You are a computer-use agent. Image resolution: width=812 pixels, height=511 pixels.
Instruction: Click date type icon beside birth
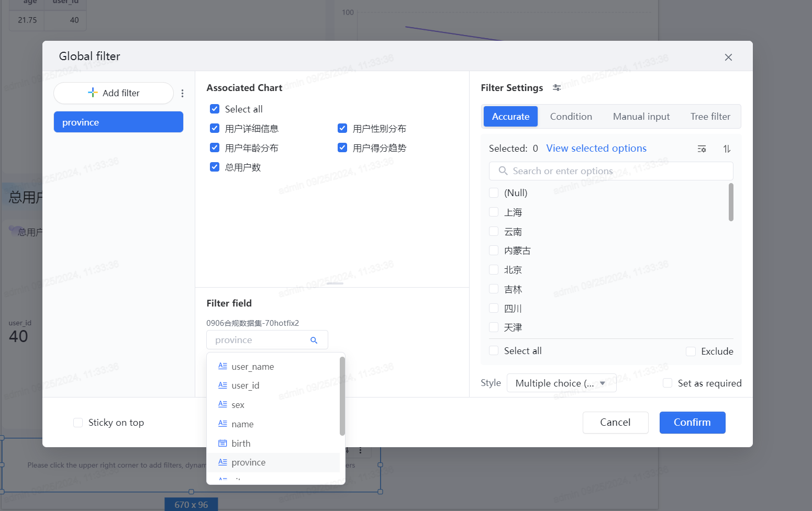coord(223,443)
